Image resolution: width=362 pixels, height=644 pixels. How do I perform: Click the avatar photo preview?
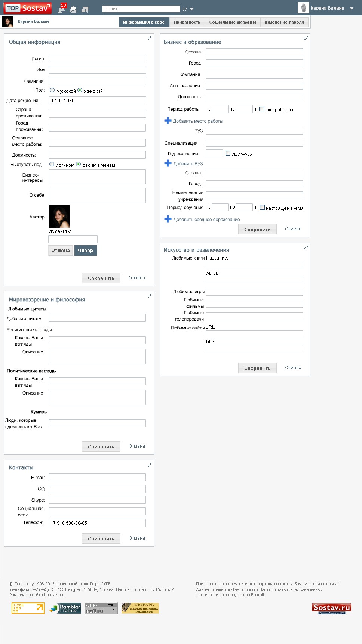[59, 217]
